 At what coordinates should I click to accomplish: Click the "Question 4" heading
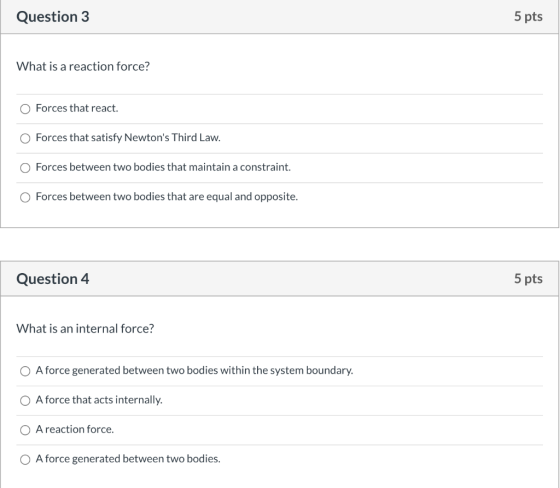click(x=53, y=279)
